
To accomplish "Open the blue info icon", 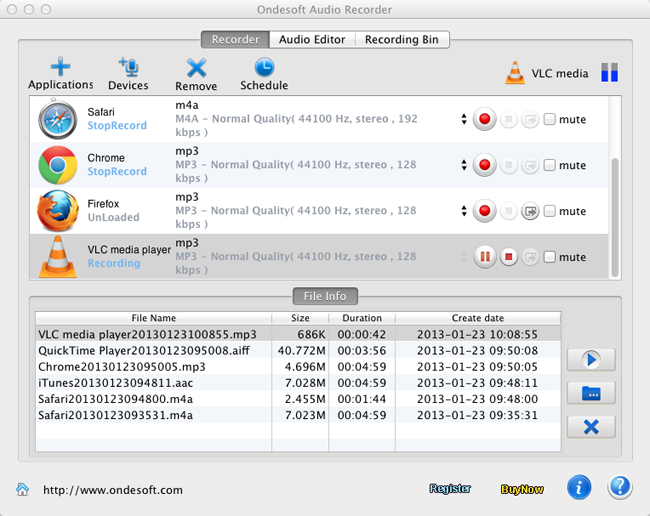I will 579,487.
